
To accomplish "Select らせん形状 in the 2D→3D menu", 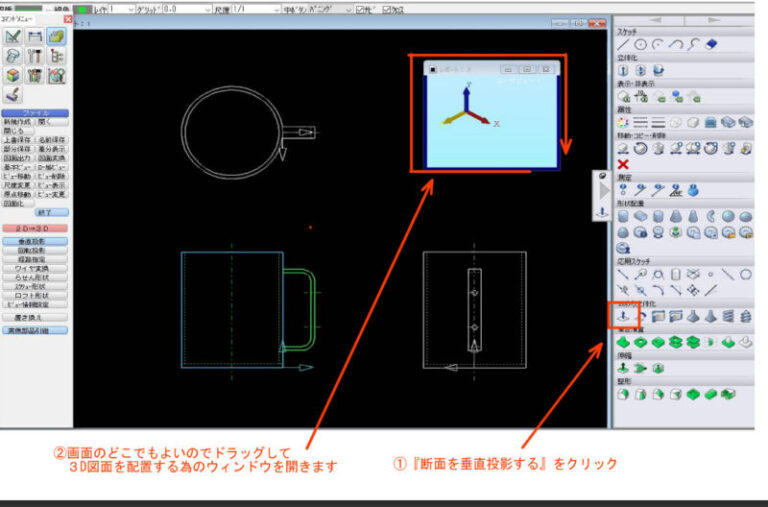I will coord(35,277).
